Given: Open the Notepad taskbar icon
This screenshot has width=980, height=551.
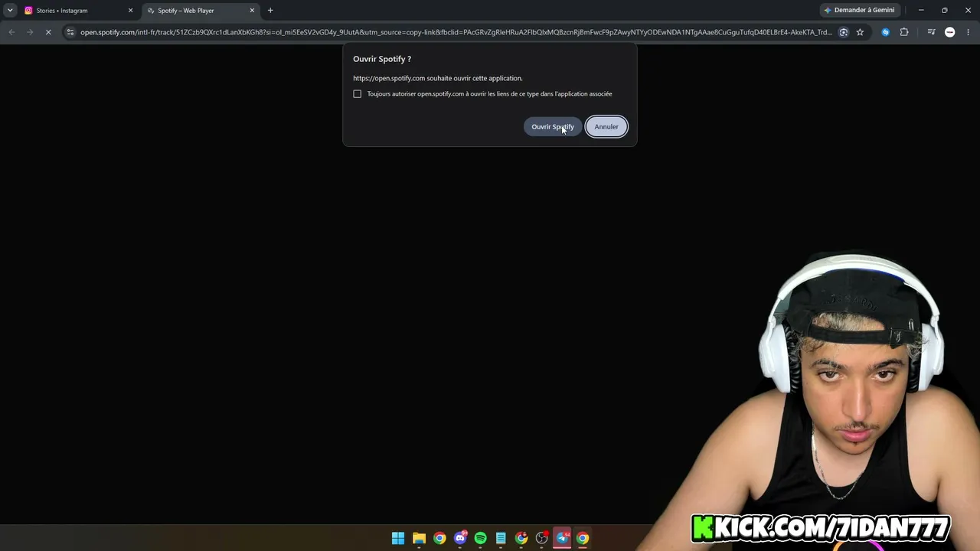Looking at the screenshot, I should coord(501,538).
